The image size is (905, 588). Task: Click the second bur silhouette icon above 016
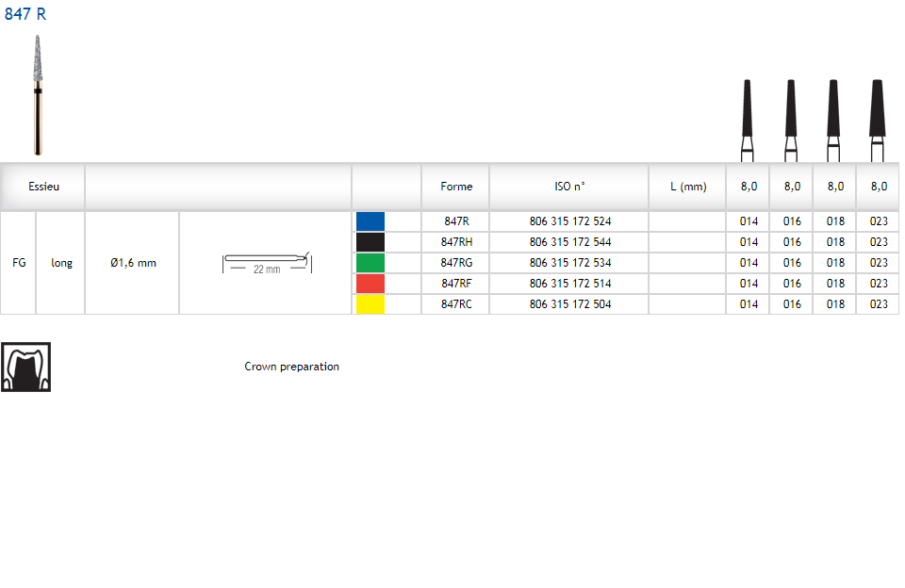(790, 119)
